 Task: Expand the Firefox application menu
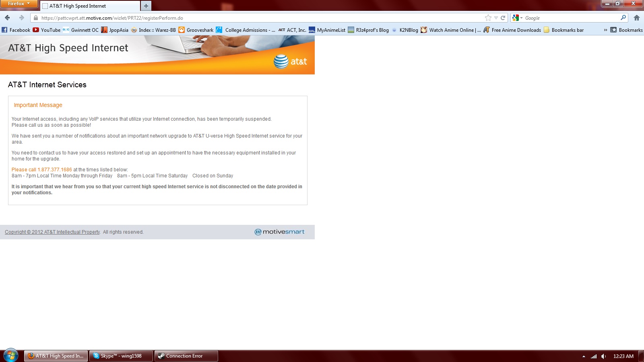point(19,4)
